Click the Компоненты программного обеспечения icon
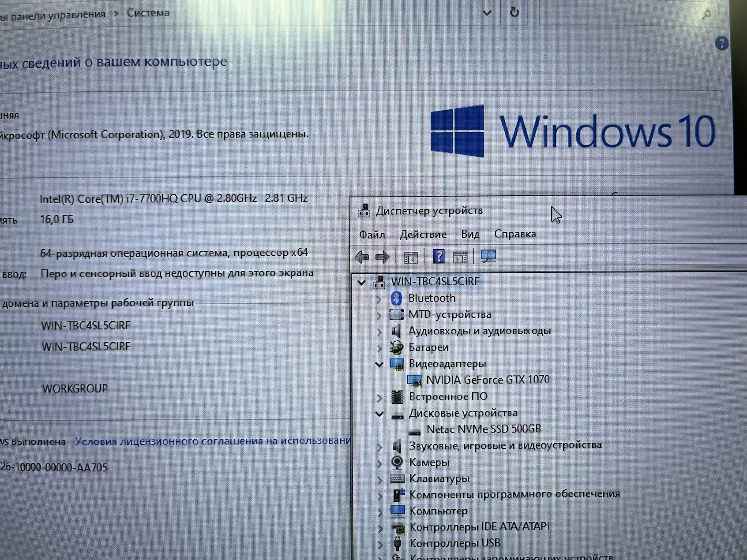The width and height of the screenshot is (747, 560). 398,495
